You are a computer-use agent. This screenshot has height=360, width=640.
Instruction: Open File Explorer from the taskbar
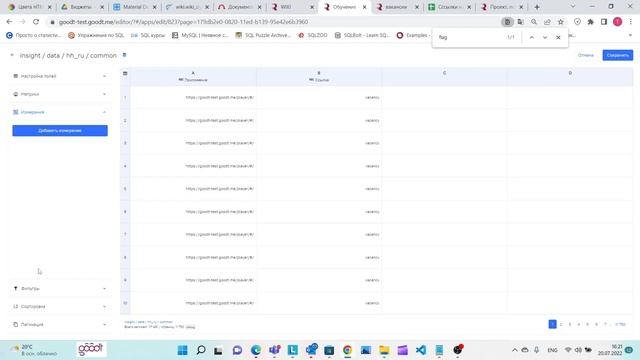384,350
